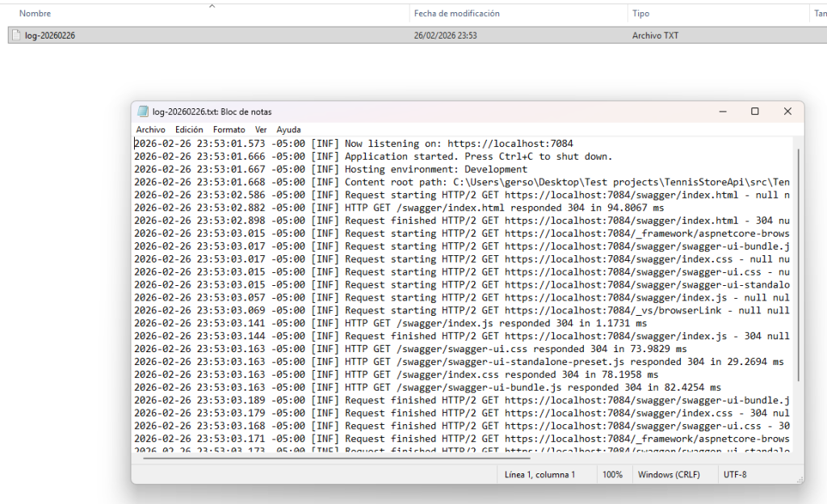Click 'HTTP GET /swagger/index.css responded 304' line
Screen dimensions: 827x504
tap(396, 374)
